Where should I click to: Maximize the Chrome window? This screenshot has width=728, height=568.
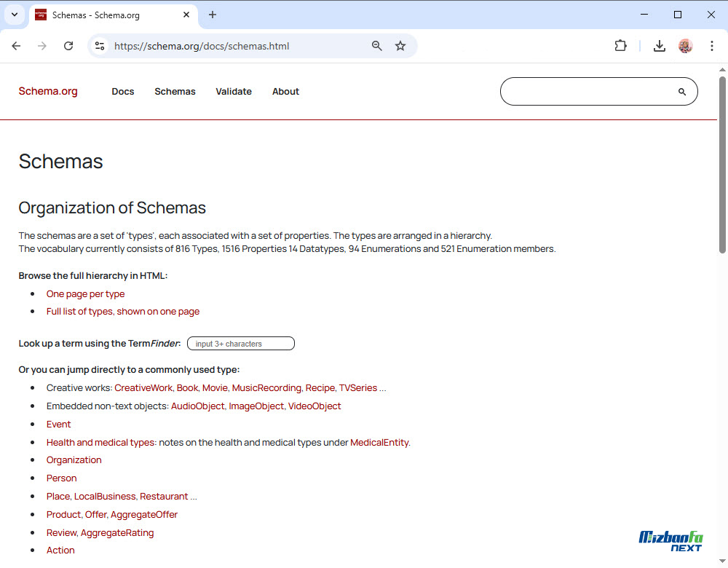point(677,15)
